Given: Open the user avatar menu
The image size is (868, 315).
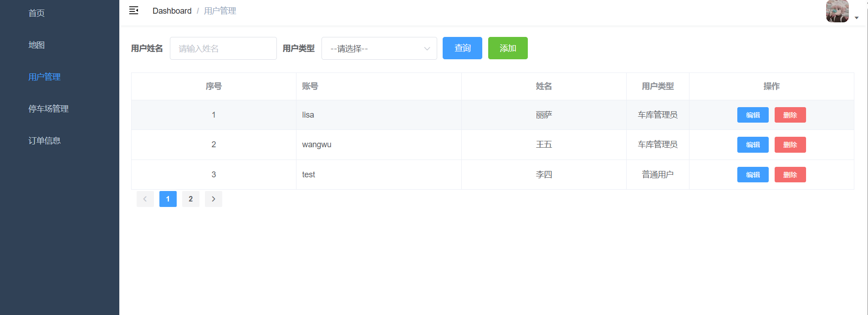Looking at the screenshot, I should tap(837, 11).
